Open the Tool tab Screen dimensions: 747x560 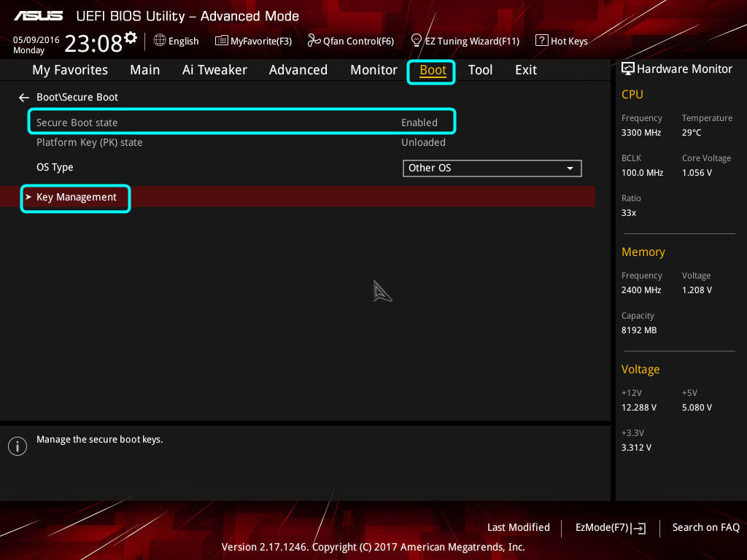[x=480, y=70]
